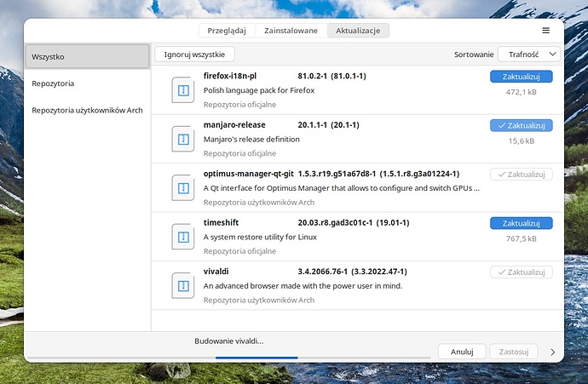Click the Zastosuj button

[513, 352]
